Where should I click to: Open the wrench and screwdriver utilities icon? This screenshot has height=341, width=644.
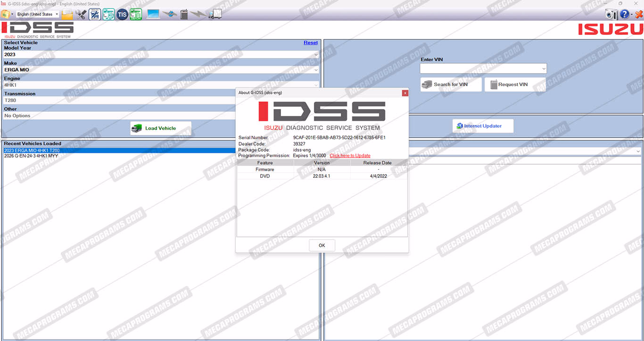pos(81,14)
